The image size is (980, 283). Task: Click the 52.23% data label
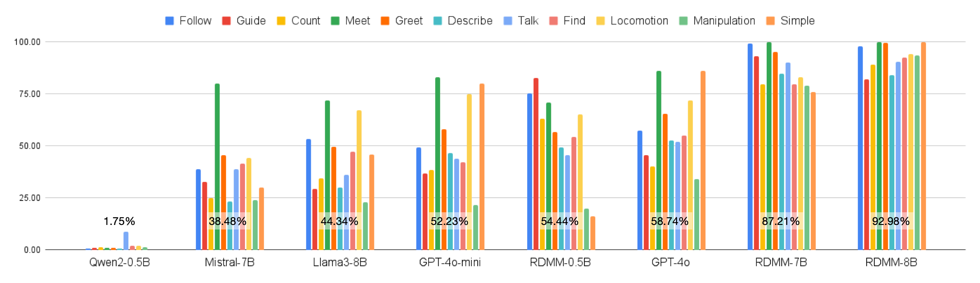(449, 221)
